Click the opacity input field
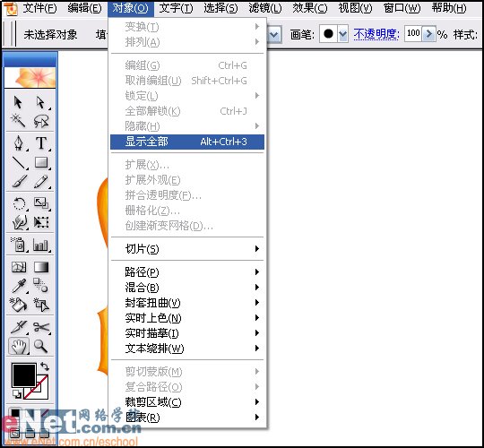Image resolution: width=484 pixels, height=448 pixels. [x=413, y=34]
